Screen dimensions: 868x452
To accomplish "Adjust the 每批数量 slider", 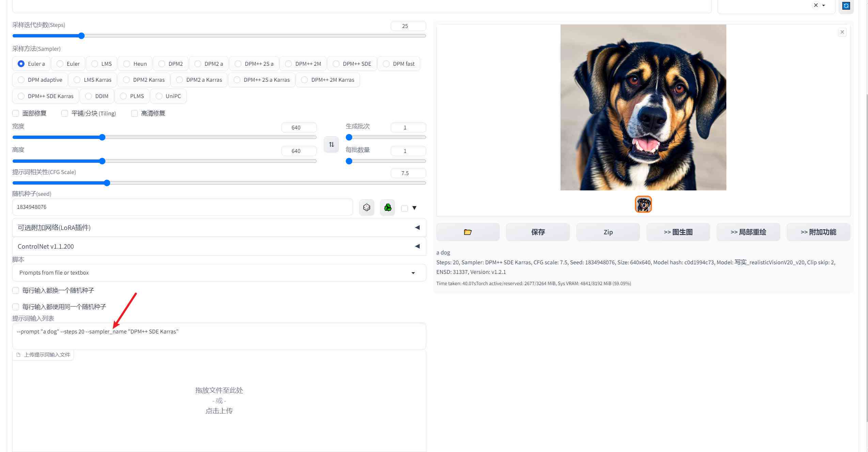I will point(386,161).
